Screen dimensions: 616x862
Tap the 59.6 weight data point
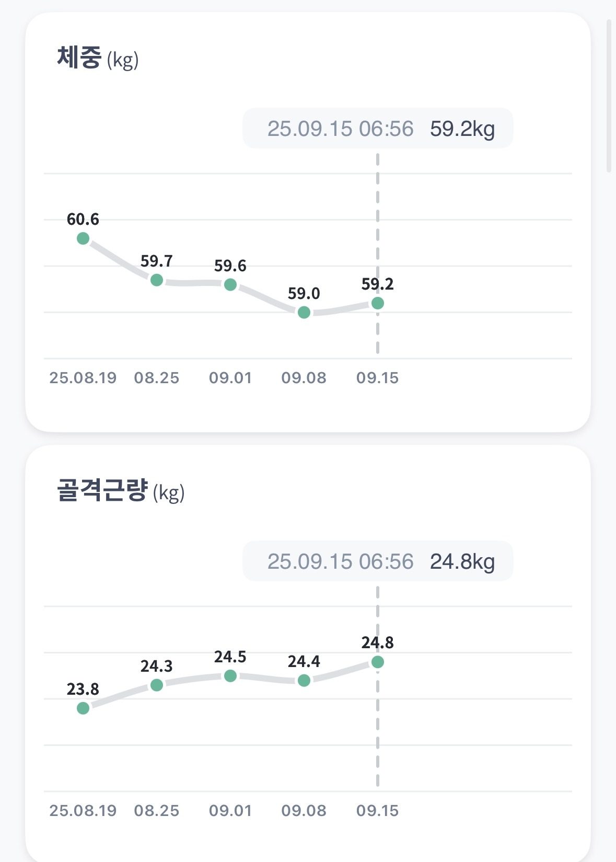(x=230, y=285)
